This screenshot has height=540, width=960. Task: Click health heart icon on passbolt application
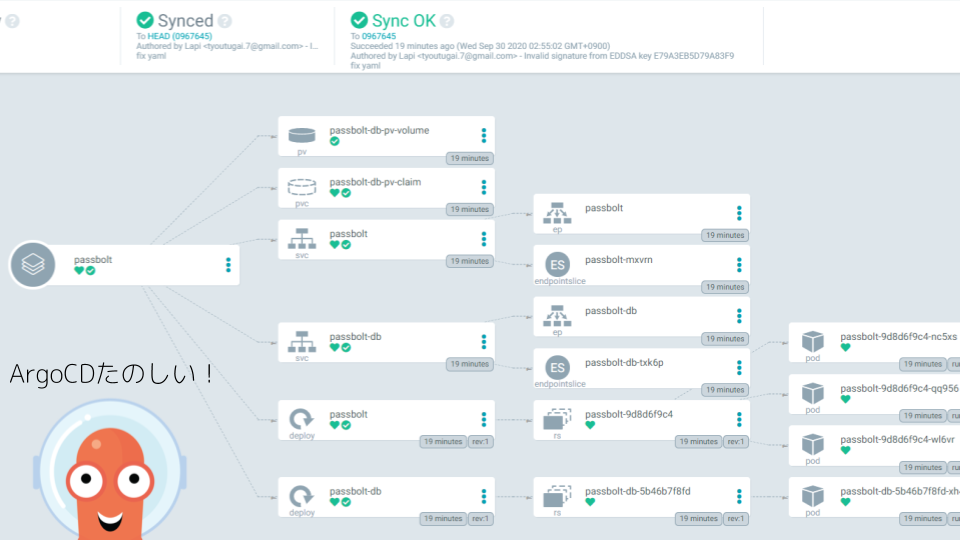(79, 271)
